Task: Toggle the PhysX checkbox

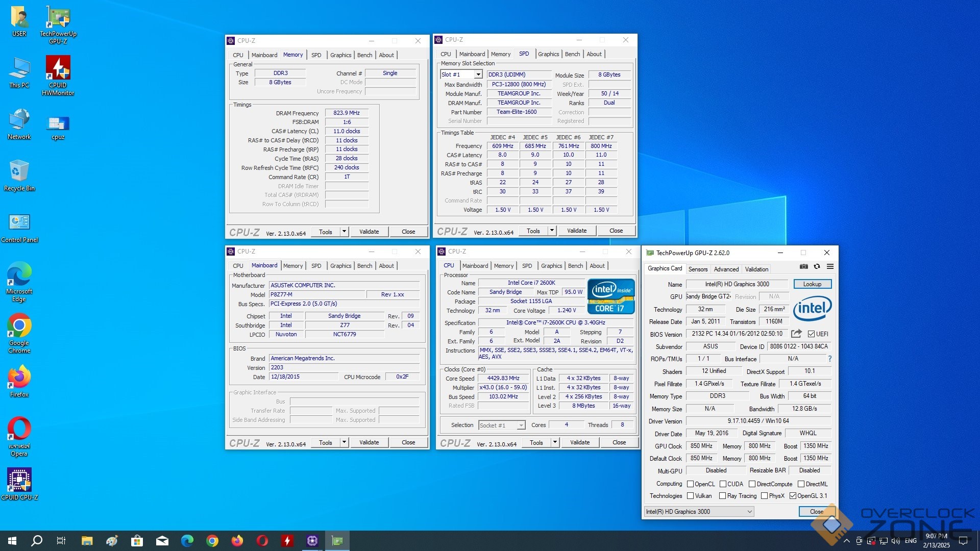Action: coord(764,496)
